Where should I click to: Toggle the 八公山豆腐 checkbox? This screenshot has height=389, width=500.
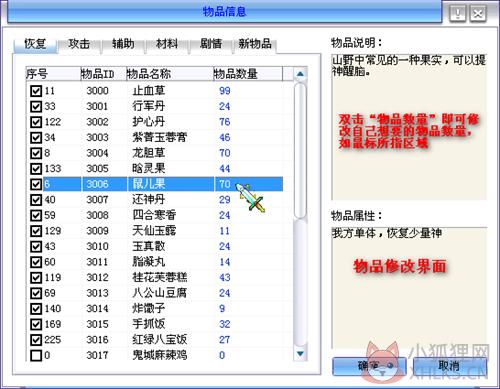click(36, 293)
